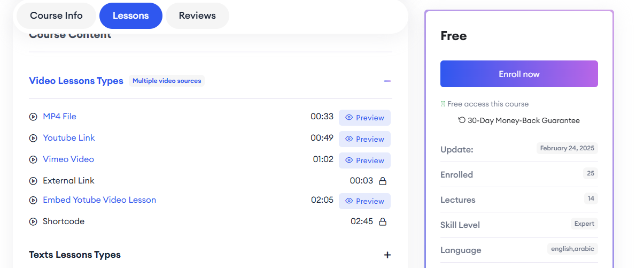The height and width of the screenshot is (268, 644).
Task: Collapse Video Lessons Types section with minus
Action: [387, 81]
